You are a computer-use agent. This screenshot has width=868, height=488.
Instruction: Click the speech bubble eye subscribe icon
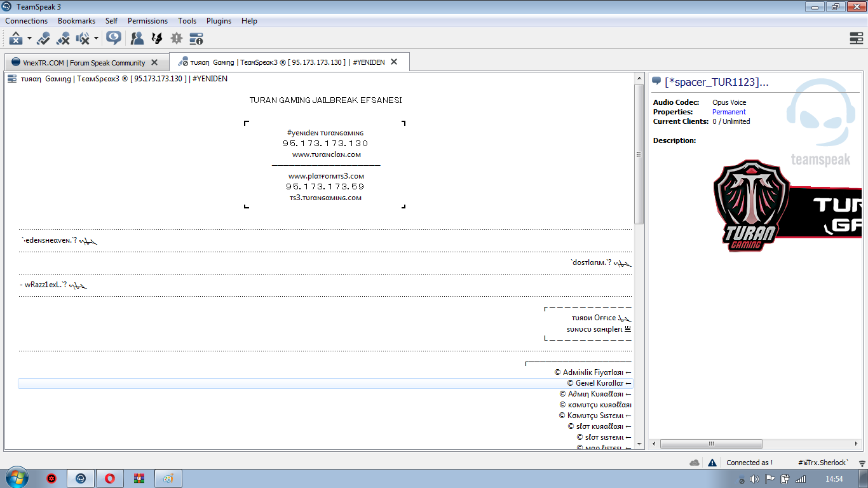114,38
